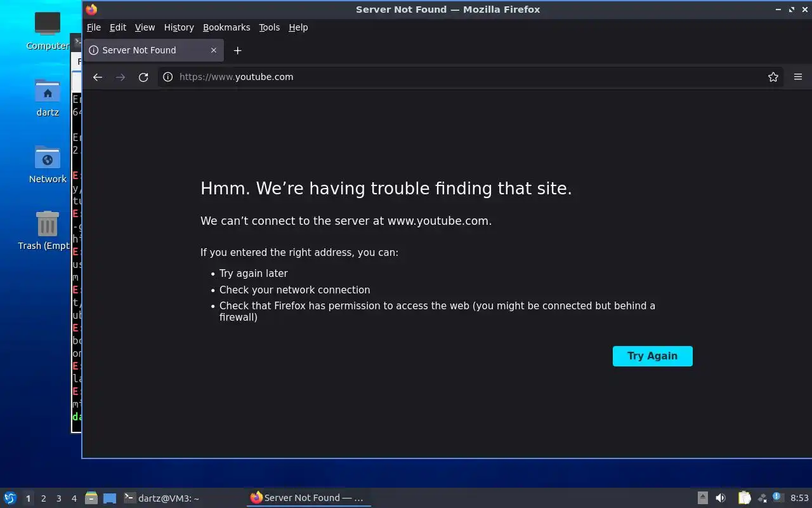The width and height of the screenshot is (812, 508).
Task: Select the Server Not Found tab
Action: click(154, 50)
